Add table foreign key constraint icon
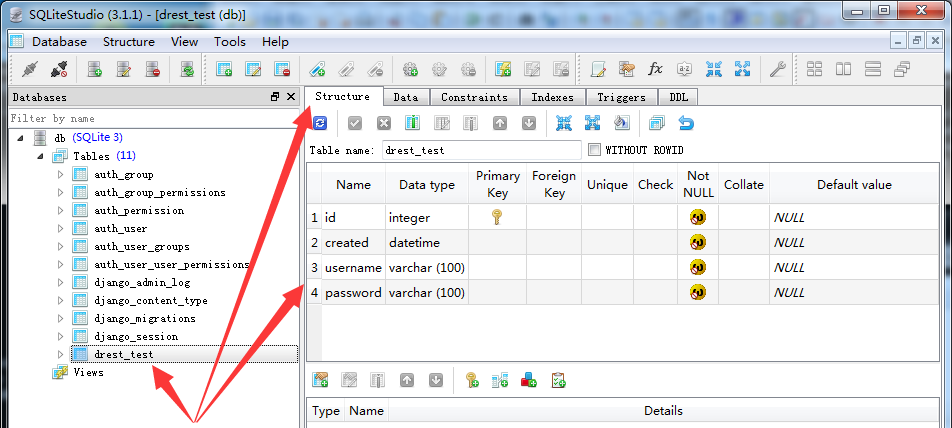Viewport: 952px width, 428px height. (500, 380)
